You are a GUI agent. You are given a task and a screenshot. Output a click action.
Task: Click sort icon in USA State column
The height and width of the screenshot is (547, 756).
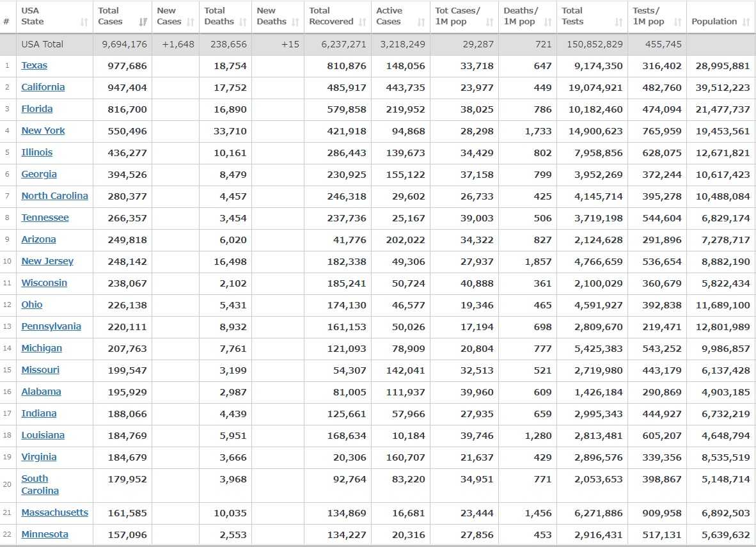[x=84, y=22]
